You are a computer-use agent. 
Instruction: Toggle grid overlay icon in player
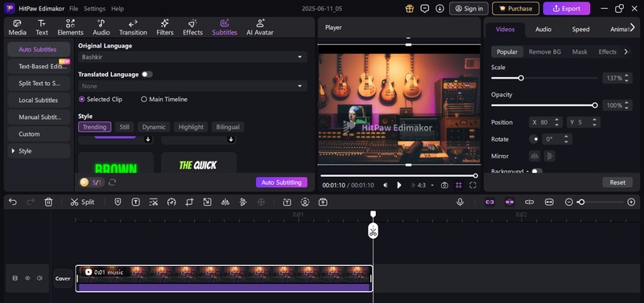[x=459, y=186]
